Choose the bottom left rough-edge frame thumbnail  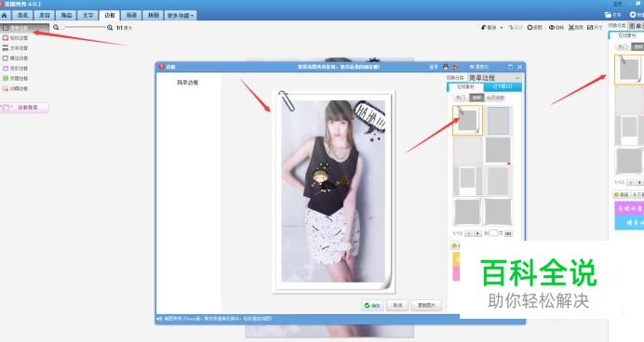coord(467,212)
